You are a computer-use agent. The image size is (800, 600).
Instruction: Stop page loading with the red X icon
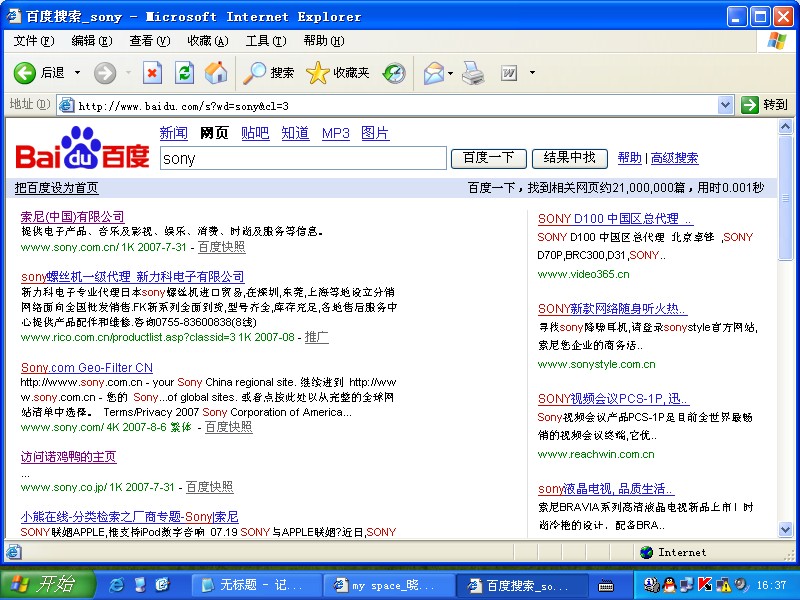coord(152,73)
